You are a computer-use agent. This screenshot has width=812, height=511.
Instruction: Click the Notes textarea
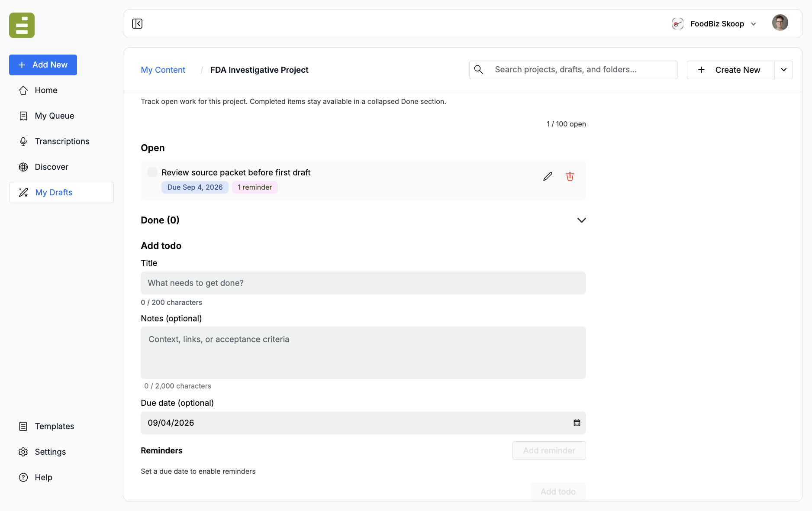tap(363, 353)
